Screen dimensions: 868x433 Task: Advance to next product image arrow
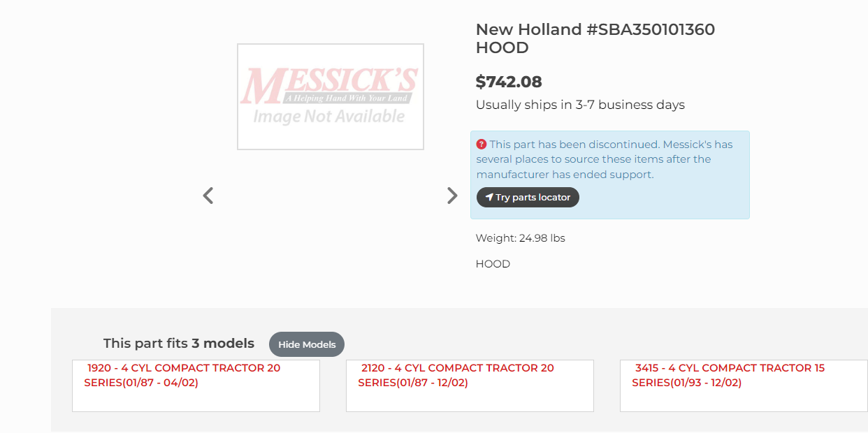[x=452, y=196]
